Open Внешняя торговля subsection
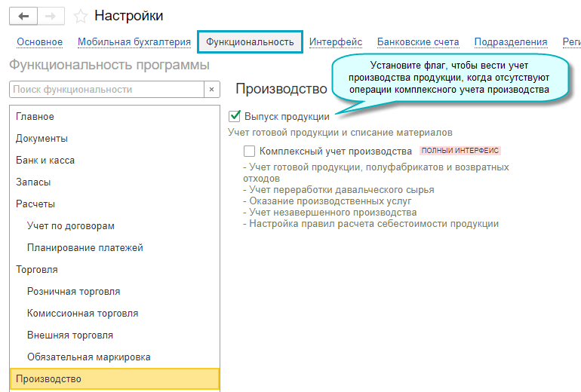This screenshot has height=392, width=581. click(x=115, y=335)
